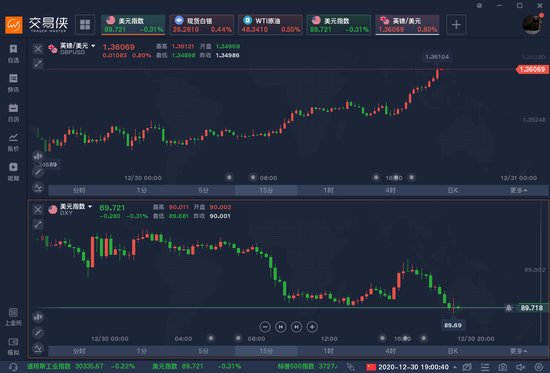Image resolution: width=550 pixels, height=373 pixels.
Task: Expand 更多 timeframes on GBPUSD chart
Action: 518,190
